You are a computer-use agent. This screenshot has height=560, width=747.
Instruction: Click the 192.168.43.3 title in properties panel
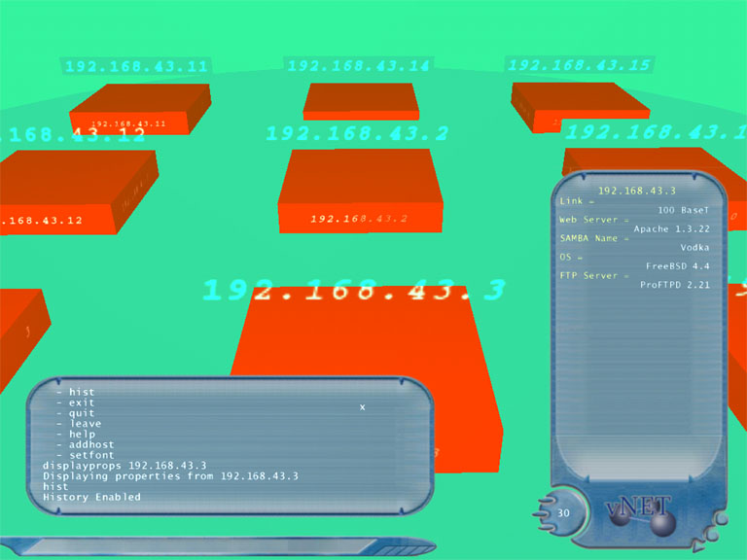tap(636, 191)
